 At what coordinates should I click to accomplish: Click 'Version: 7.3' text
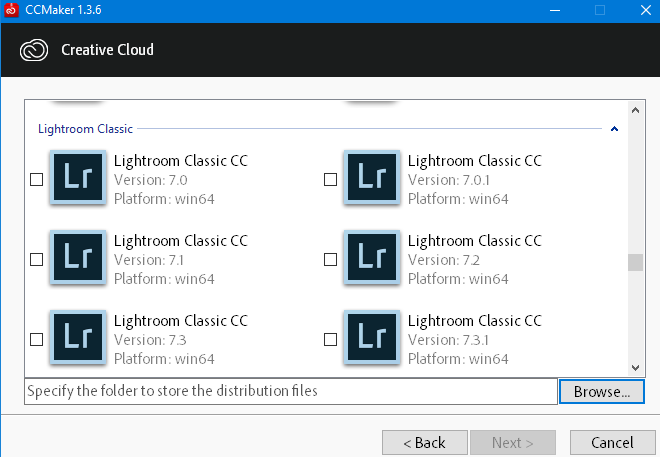[150, 340]
